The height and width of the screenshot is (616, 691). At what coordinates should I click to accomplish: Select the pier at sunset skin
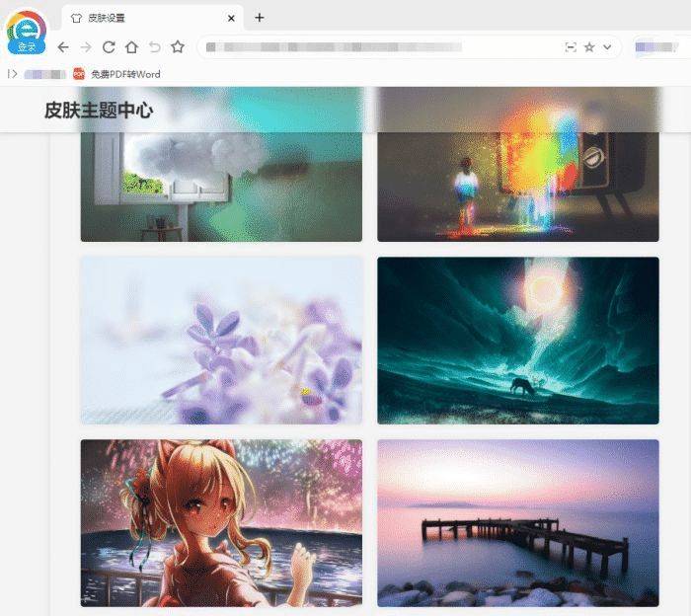pos(517,522)
